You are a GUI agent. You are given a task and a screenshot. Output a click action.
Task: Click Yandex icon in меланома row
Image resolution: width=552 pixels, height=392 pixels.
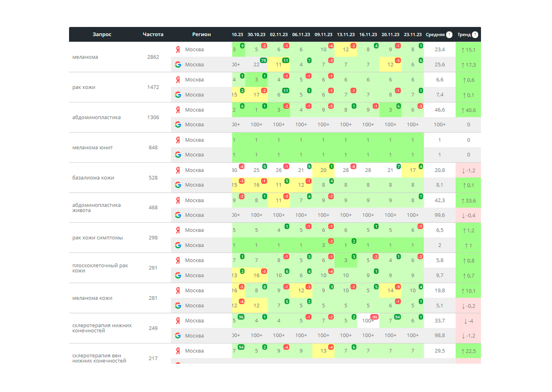(178, 49)
